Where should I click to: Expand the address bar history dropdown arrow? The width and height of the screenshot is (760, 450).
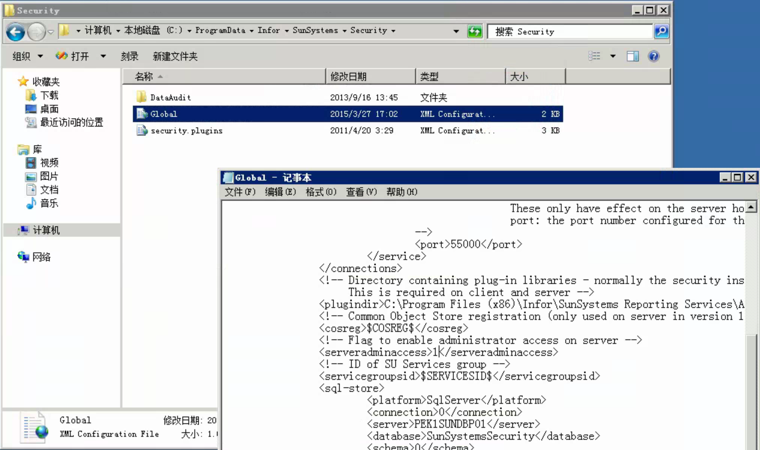(457, 32)
